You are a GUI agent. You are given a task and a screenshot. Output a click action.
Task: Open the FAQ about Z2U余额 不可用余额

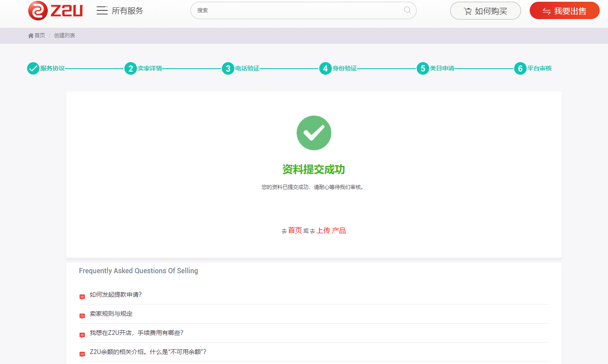(x=148, y=352)
